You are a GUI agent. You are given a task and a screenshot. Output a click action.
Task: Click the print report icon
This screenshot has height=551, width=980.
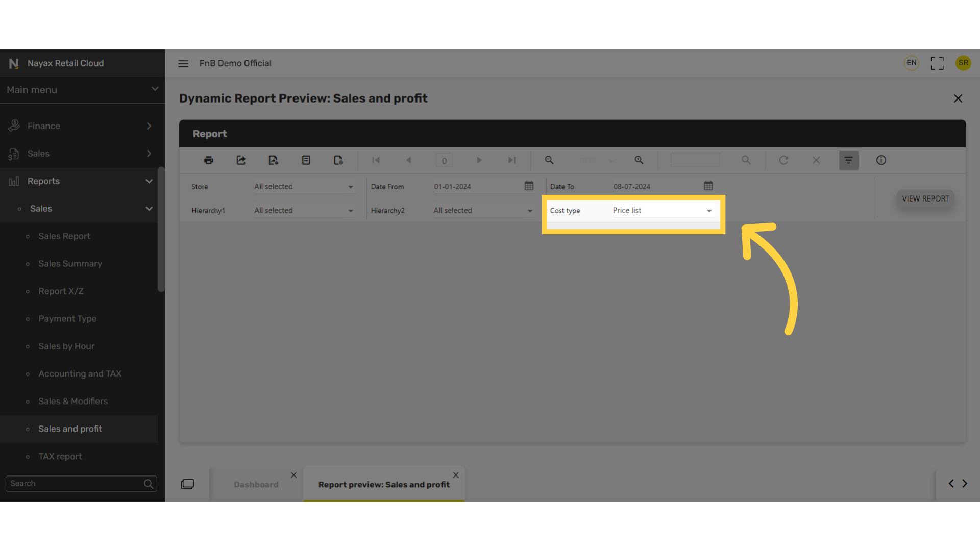(x=208, y=160)
